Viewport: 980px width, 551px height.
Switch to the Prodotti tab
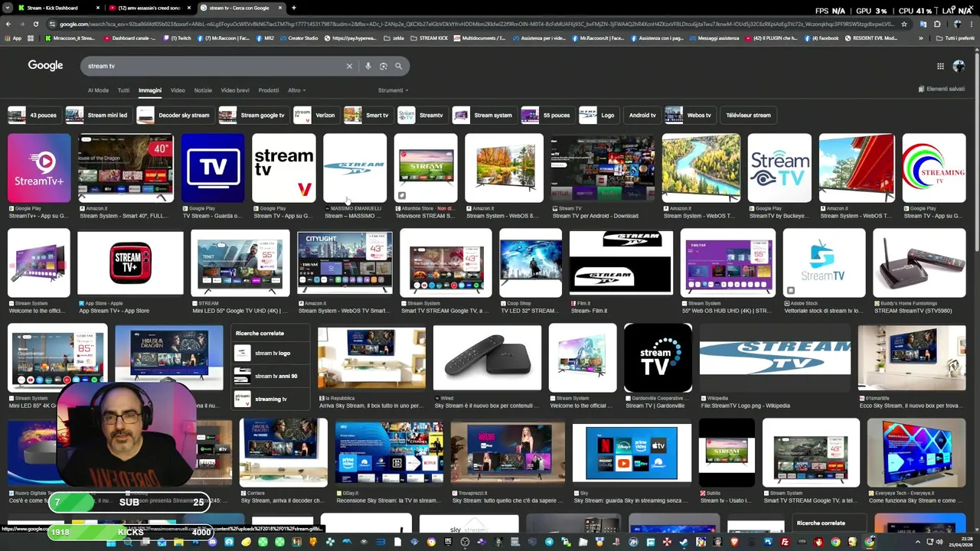[x=269, y=90]
